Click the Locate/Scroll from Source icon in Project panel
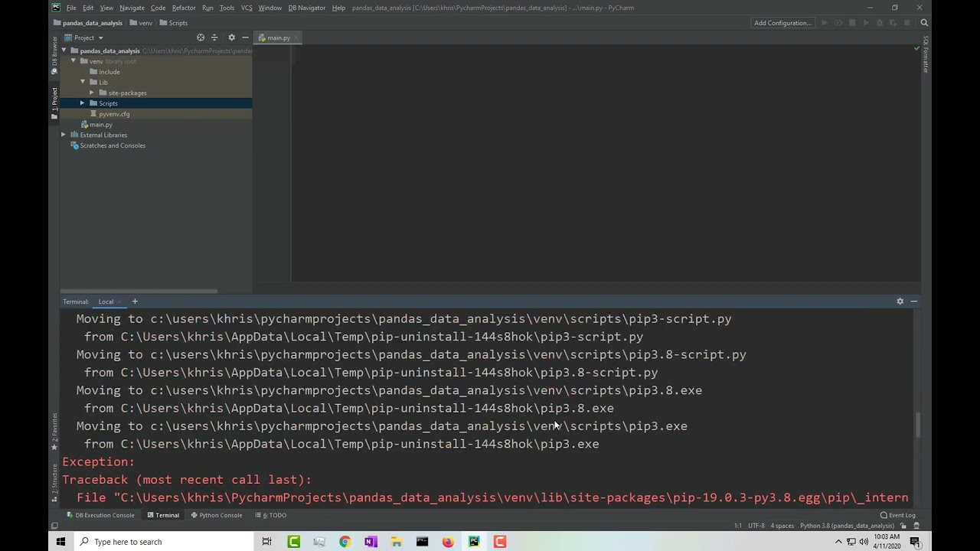The width and height of the screenshot is (980, 551). click(201, 37)
